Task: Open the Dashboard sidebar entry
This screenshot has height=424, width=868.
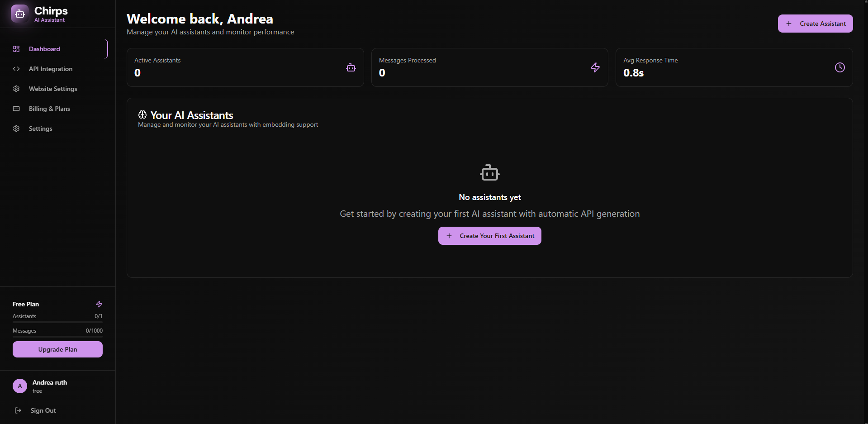Action: pos(44,49)
